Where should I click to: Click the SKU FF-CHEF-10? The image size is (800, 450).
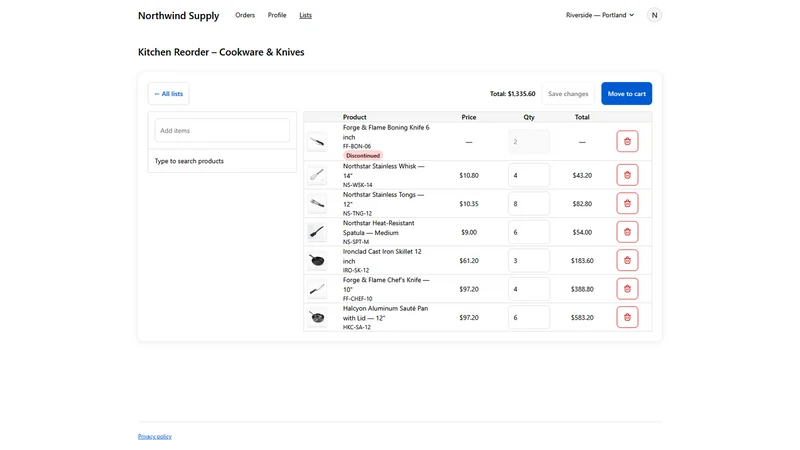(358, 299)
